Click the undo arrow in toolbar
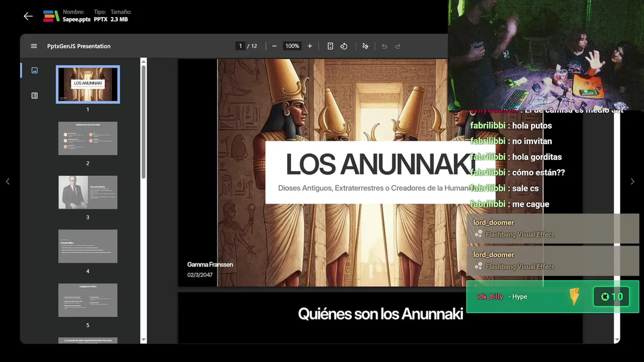The image size is (644, 362). [x=384, y=46]
